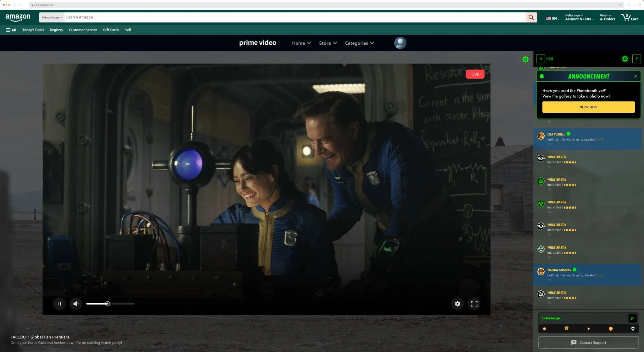644x352 pixels.
Task: Expand the Categories dropdown
Action: 359,43
